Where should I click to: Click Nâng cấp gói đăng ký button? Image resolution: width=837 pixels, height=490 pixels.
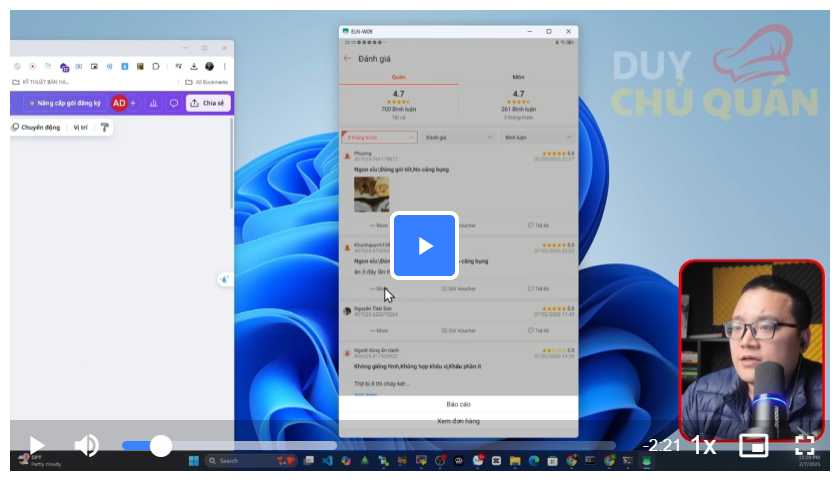click(x=65, y=103)
